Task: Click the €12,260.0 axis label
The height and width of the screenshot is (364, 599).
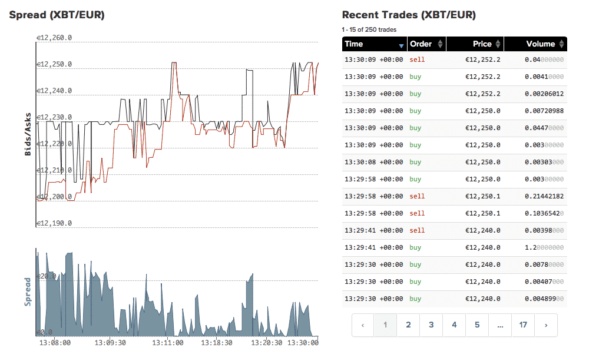Action: click(54, 38)
